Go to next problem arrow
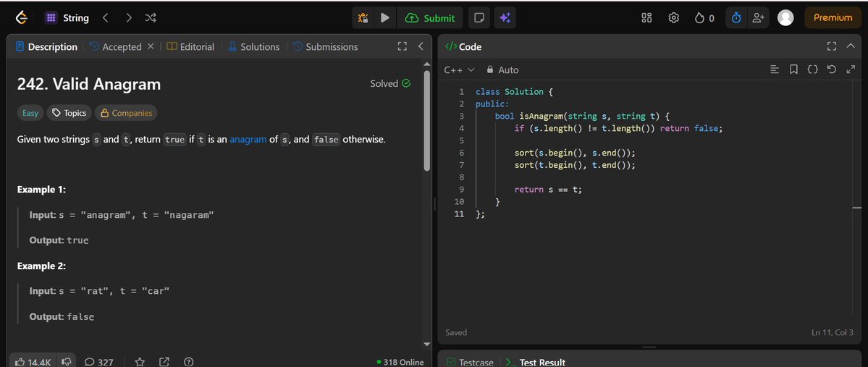Viewport: 868px width, 367px height. point(129,17)
